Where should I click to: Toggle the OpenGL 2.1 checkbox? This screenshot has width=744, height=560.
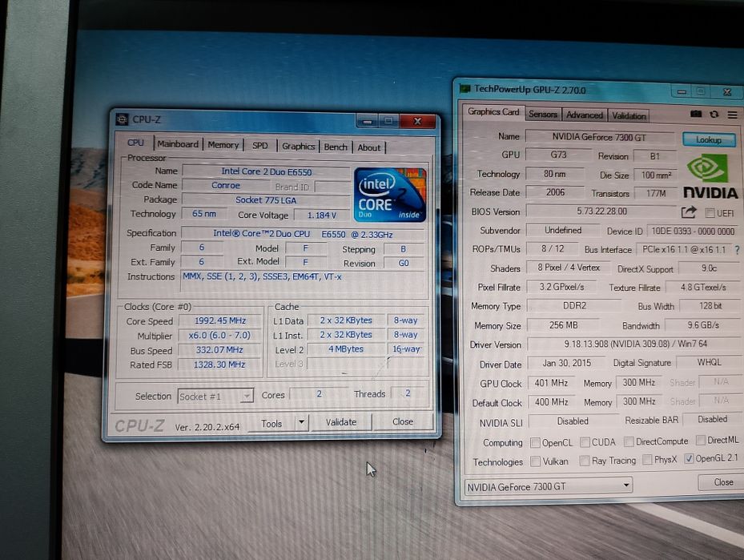coord(689,458)
